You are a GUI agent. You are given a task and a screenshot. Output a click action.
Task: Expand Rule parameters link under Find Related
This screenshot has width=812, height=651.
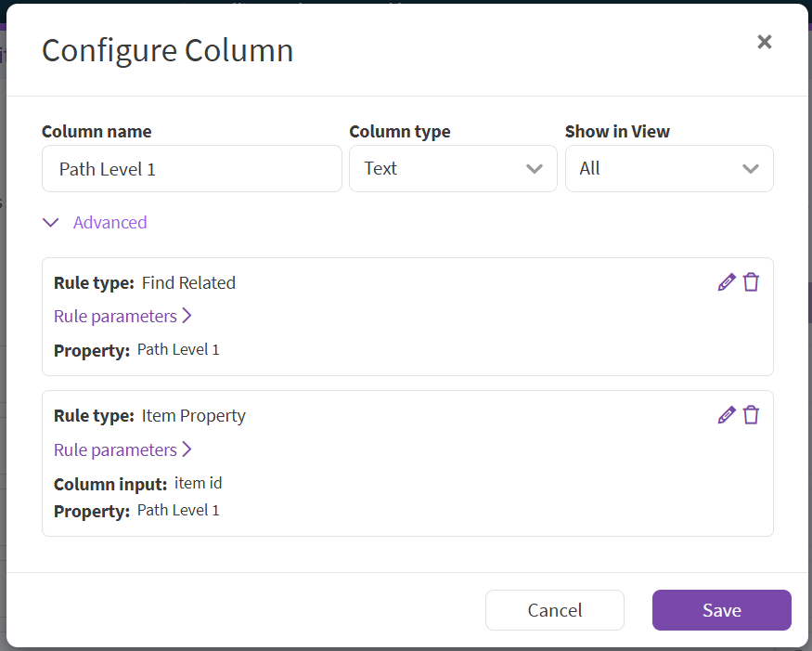pos(115,317)
